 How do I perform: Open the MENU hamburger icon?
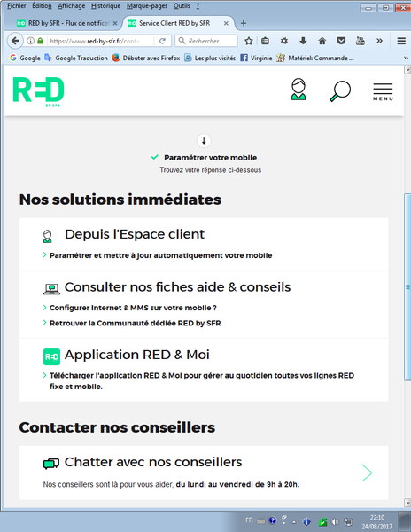click(x=383, y=91)
